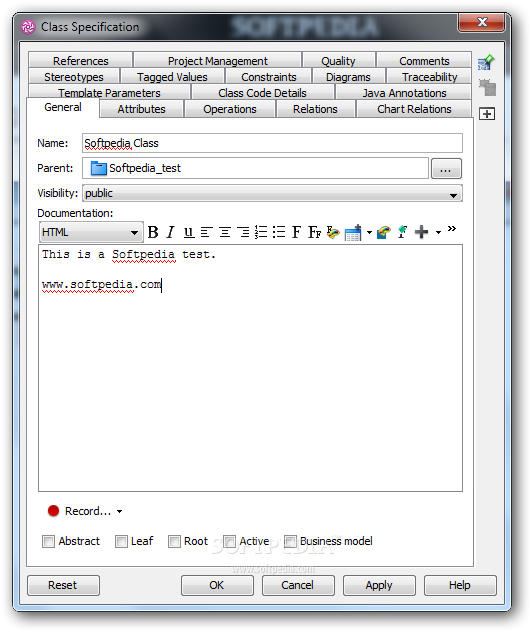
Task: Click the Apply button
Action: (379, 585)
